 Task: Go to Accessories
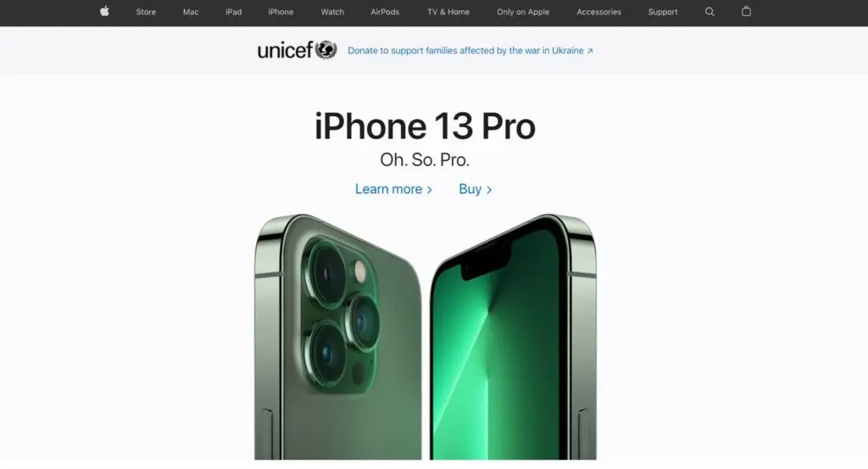coord(599,12)
